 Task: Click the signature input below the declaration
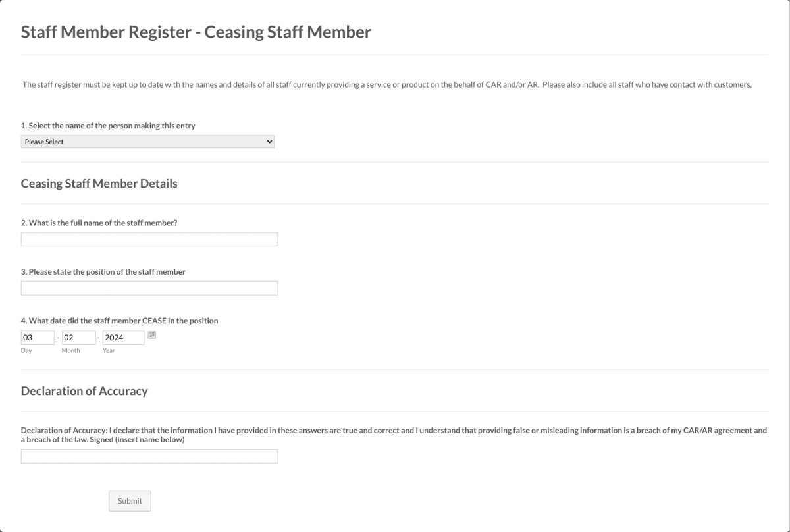pos(149,455)
